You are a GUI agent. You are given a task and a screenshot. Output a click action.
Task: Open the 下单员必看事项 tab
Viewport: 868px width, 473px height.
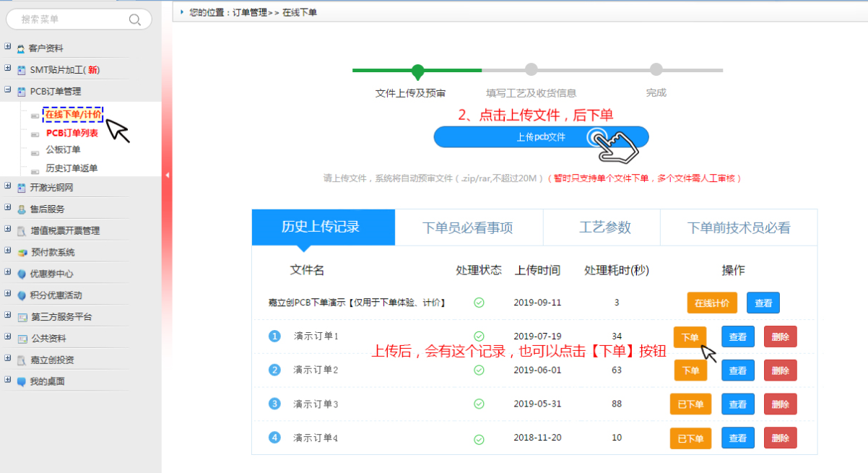(467, 227)
